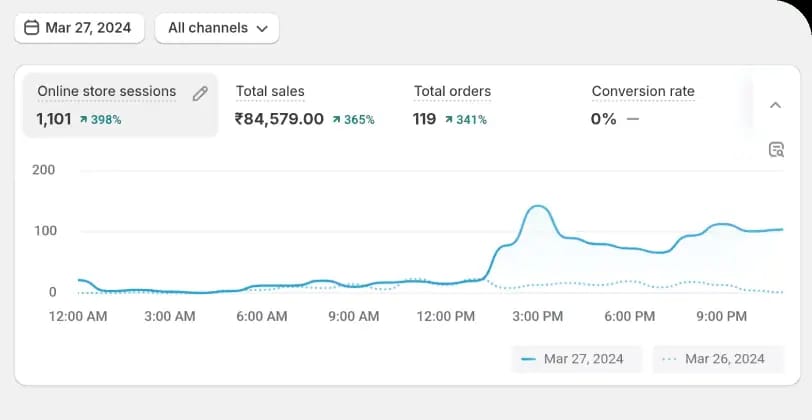Switch to the Total sales metric
Viewport: 812px width, 420px height.
[270, 91]
